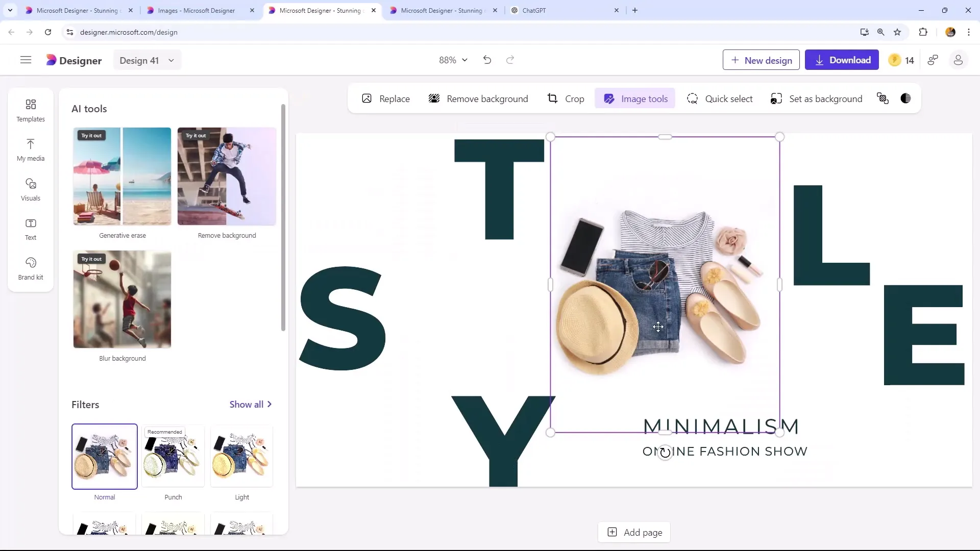This screenshot has width=980, height=551.
Task: Click the Remove background tool icon
Action: [x=434, y=99]
